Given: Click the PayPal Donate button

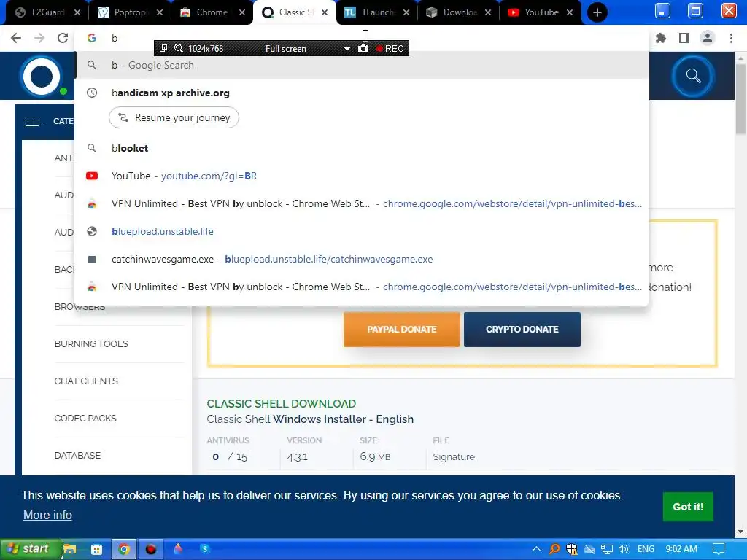Looking at the screenshot, I should pyautogui.click(x=402, y=330).
